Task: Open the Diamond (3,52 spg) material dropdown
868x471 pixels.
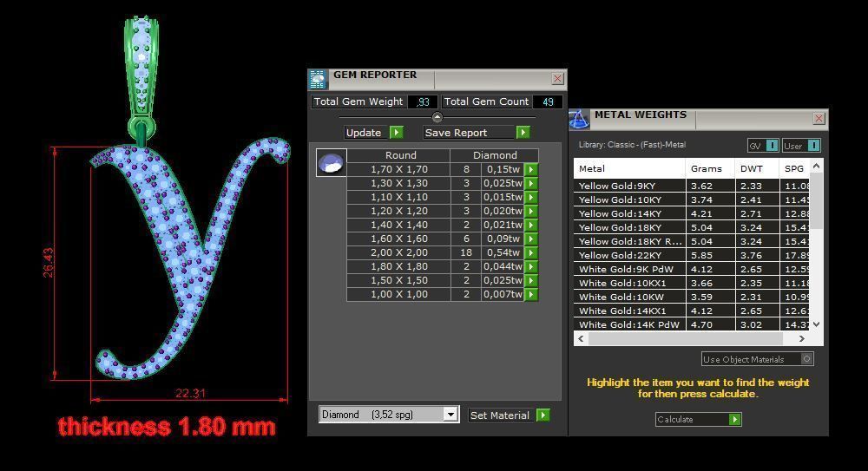Action: [x=450, y=415]
